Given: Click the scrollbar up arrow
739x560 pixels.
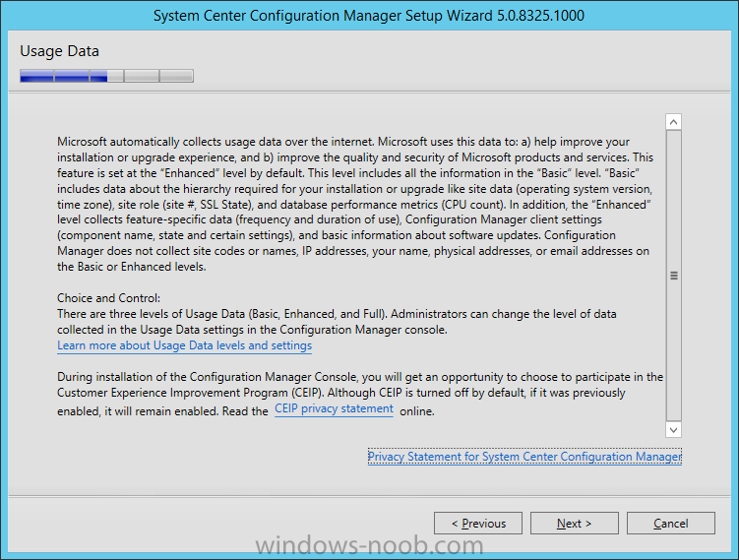Looking at the screenshot, I should pyautogui.click(x=673, y=122).
